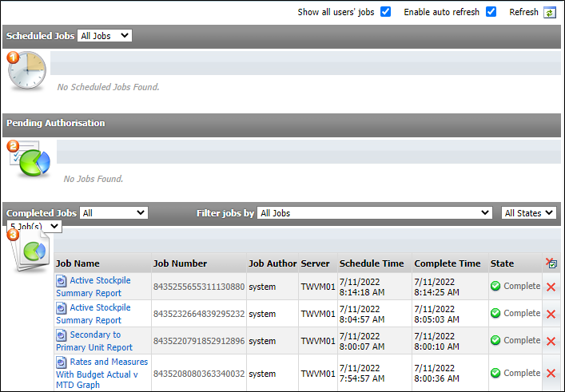Click TWVM01 server of job 8435220791852912896
The width and height of the screenshot is (565, 392).
318,341
